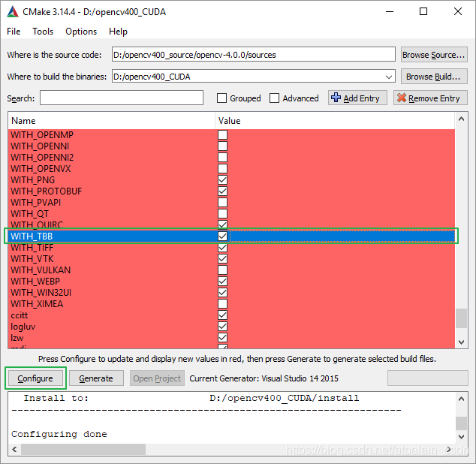
Task: Enable the Advanced checkbox
Action: tap(274, 98)
